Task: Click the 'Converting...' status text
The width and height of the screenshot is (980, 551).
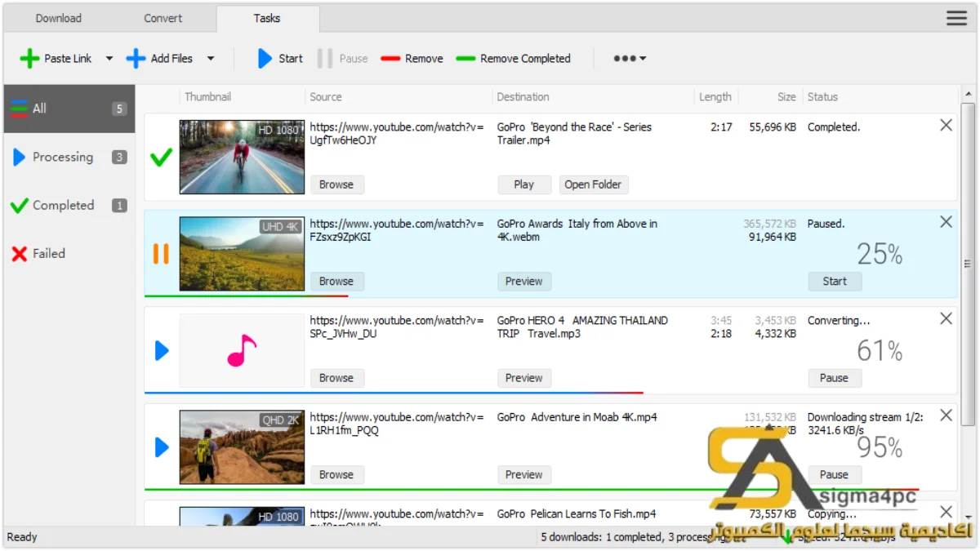Action: click(x=839, y=321)
